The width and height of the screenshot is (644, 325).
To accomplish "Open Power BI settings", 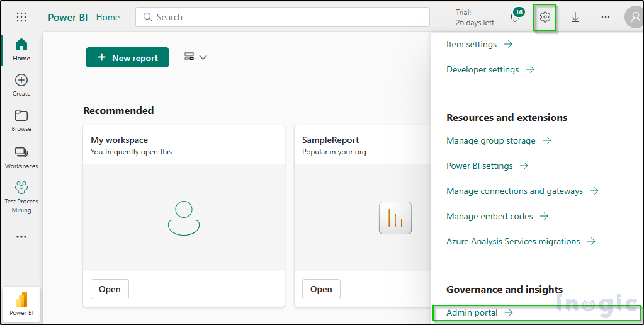I will (487, 166).
